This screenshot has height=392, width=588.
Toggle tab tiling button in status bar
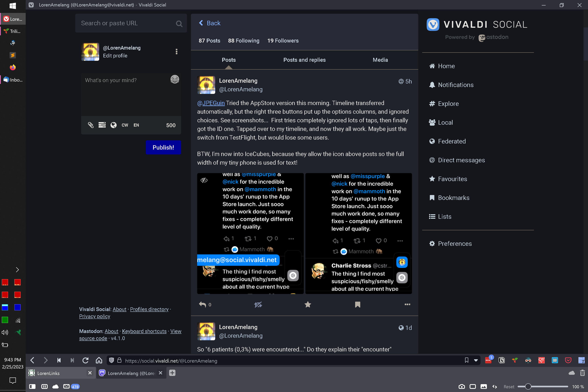pos(44,387)
